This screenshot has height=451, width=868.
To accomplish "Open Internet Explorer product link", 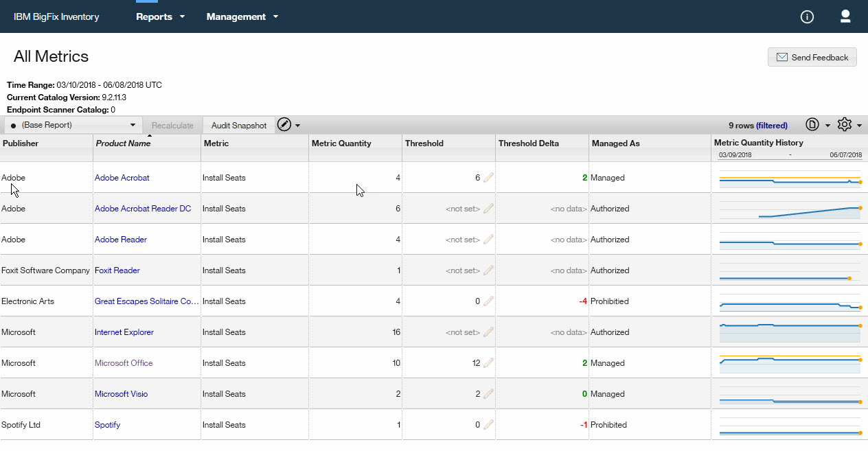I will (124, 332).
